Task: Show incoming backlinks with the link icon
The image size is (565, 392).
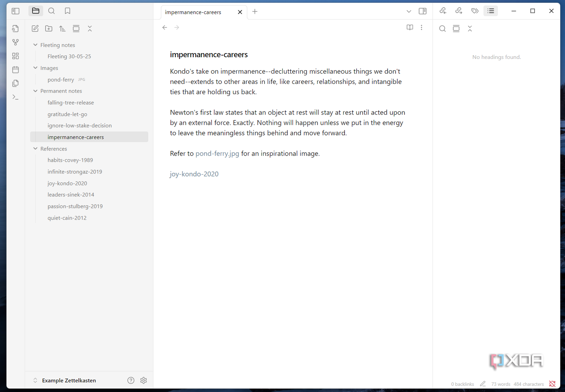Action: tap(443, 11)
